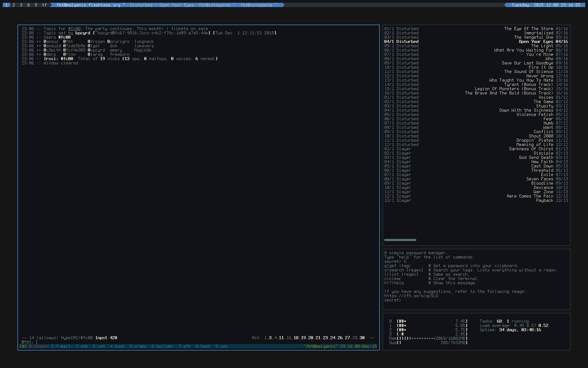Click the playlist scrollbar at panel bottom
Screen dimensions: 588x368
tap(400, 240)
